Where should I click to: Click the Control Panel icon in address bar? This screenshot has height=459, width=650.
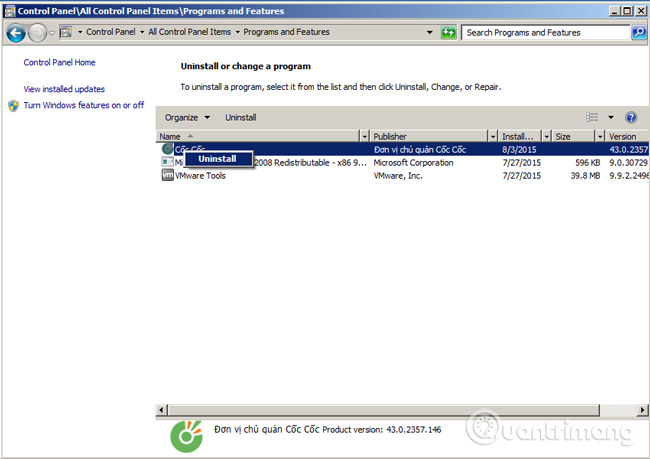pos(66,32)
